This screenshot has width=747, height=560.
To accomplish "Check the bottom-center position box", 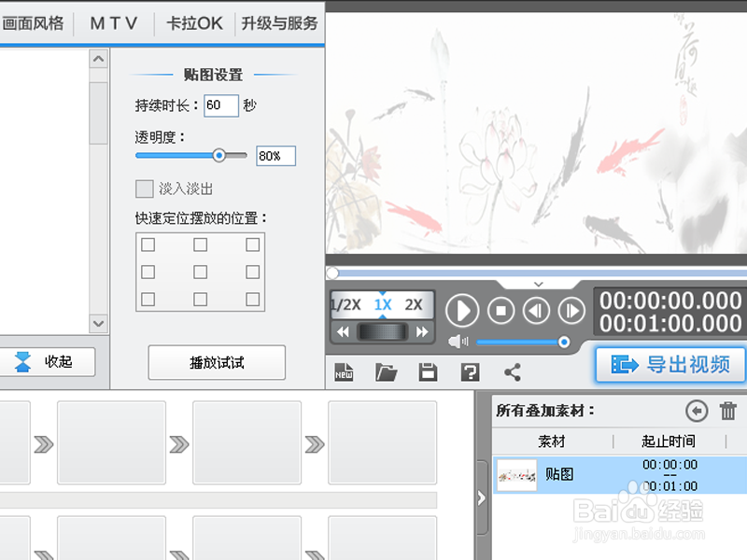I will click(200, 299).
